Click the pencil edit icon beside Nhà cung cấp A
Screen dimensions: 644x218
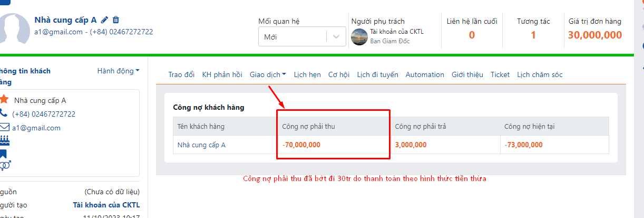(x=104, y=20)
